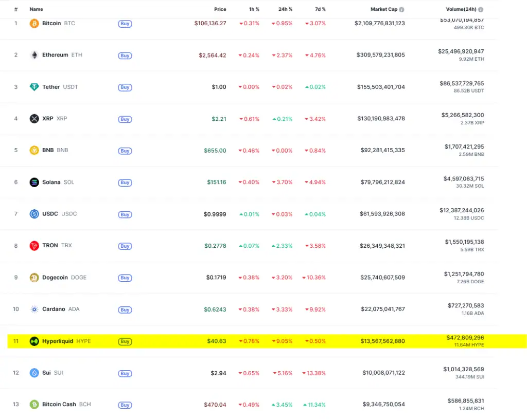Screen dimensions: 527x420
Task: Click Sui's market cap $10,008,071,122
Action: point(383,373)
